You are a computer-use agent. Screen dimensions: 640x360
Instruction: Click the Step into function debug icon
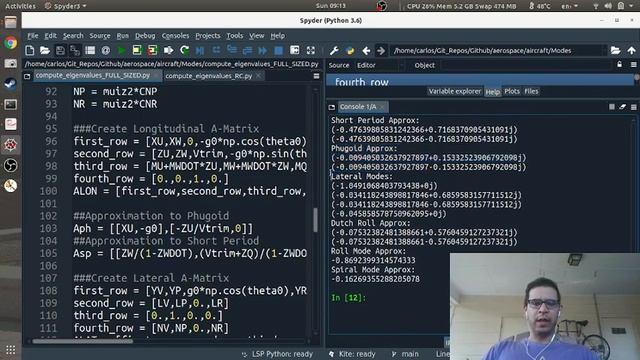(x=231, y=51)
